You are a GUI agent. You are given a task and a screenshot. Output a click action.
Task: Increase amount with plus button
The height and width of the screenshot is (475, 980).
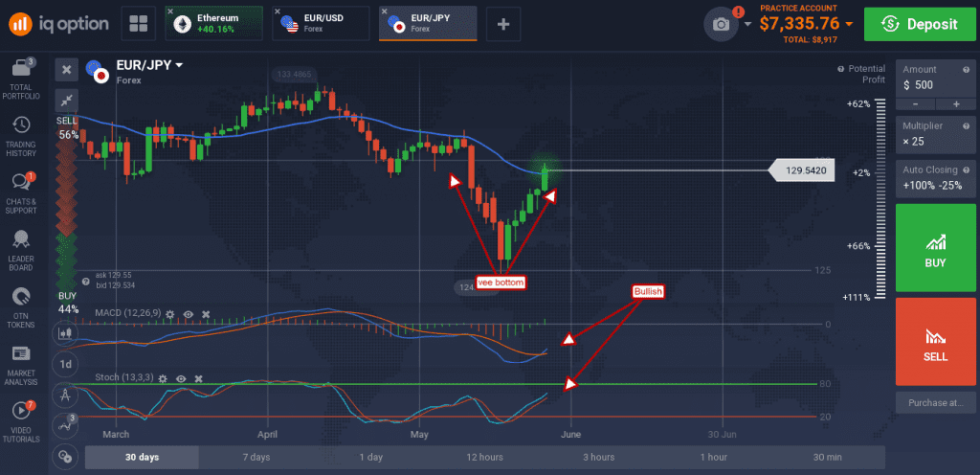click(956, 103)
